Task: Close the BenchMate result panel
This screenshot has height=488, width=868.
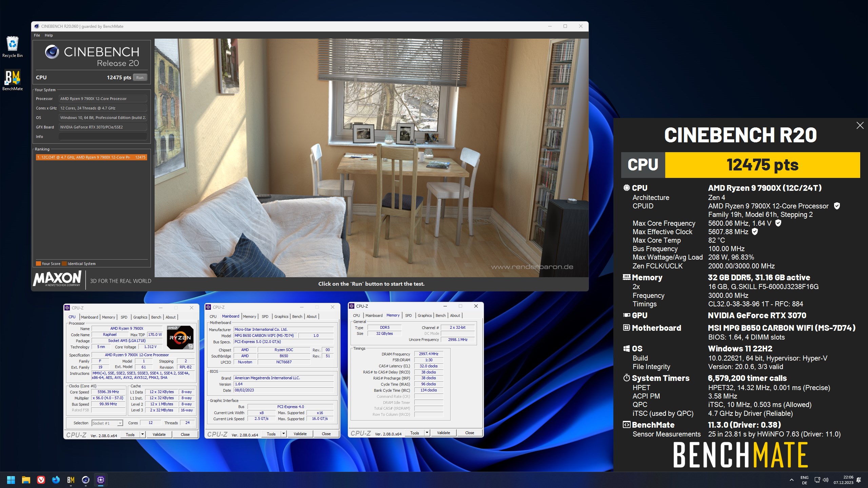Action: [860, 125]
